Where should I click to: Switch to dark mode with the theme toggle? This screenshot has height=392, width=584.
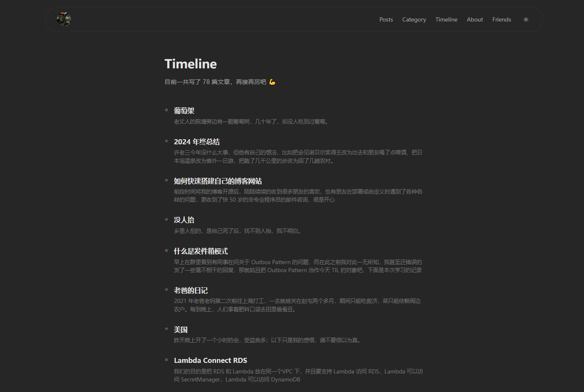pyautogui.click(x=526, y=19)
